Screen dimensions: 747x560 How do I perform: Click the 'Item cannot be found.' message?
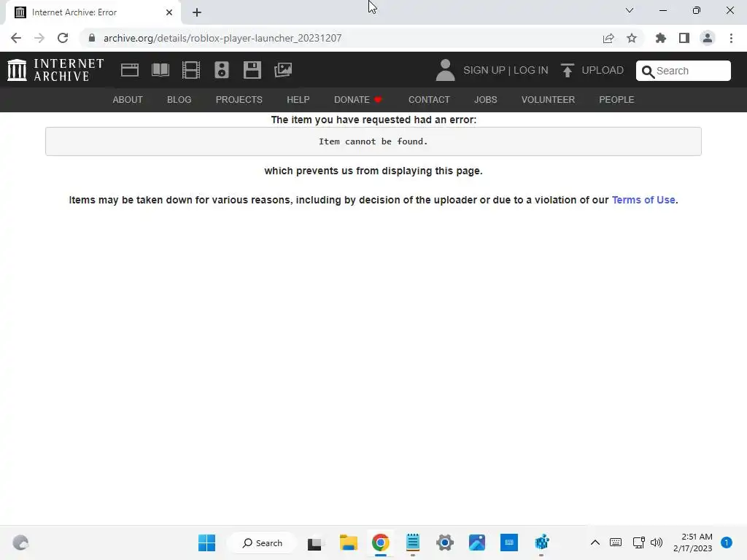(373, 141)
